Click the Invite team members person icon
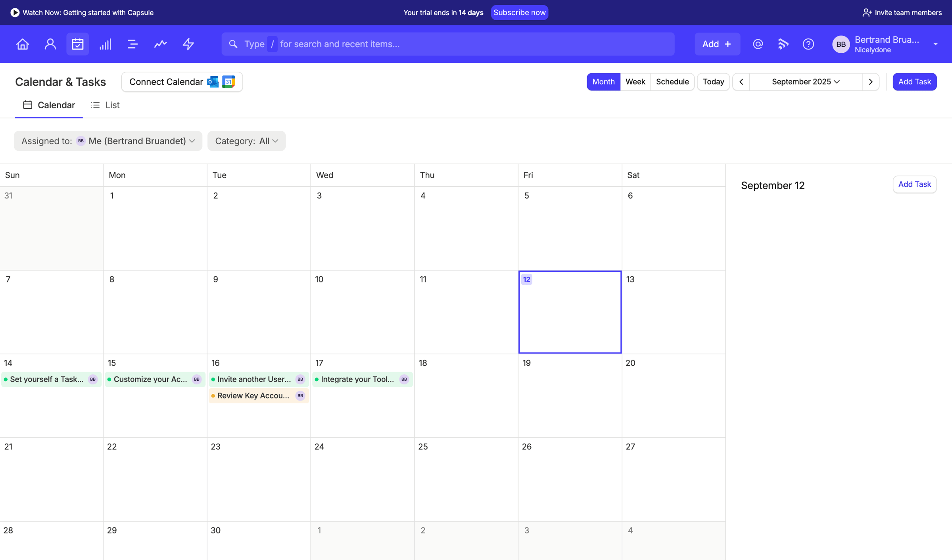This screenshot has width=952, height=560. [x=867, y=13]
